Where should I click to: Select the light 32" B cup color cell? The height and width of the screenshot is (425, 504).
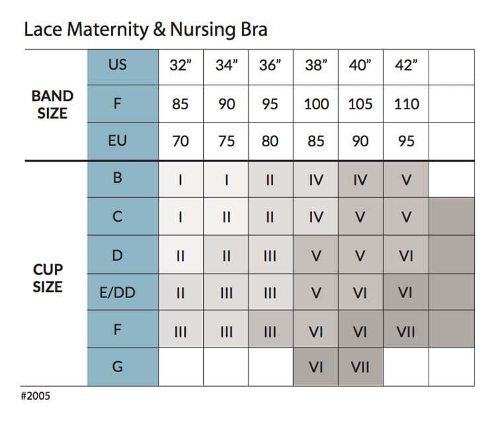(181, 179)
